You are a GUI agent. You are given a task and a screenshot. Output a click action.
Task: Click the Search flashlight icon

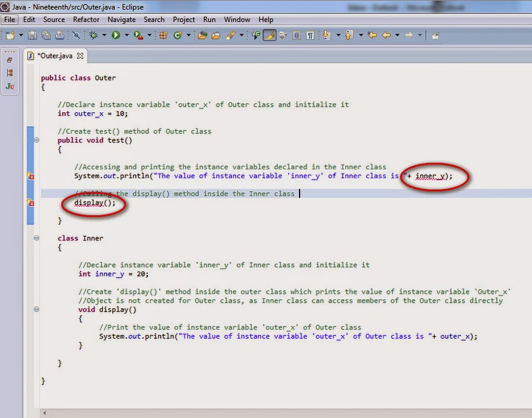click(x=230, y=36)
